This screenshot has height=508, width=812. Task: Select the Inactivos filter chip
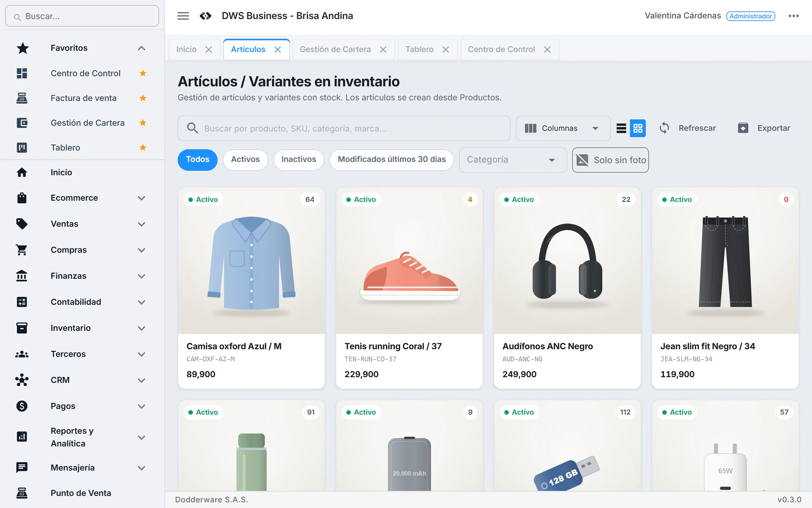point(298,160)
